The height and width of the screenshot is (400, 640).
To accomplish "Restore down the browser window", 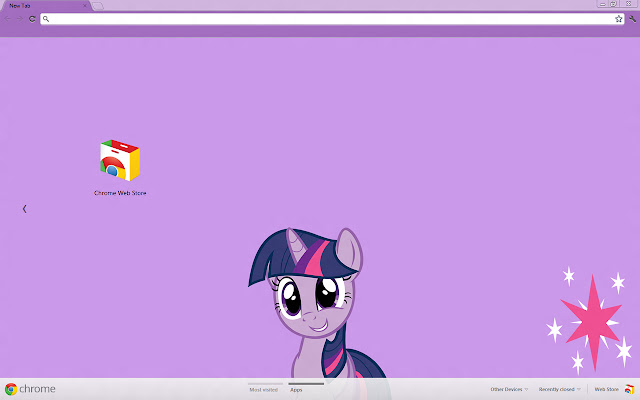I will pos(613,4).
